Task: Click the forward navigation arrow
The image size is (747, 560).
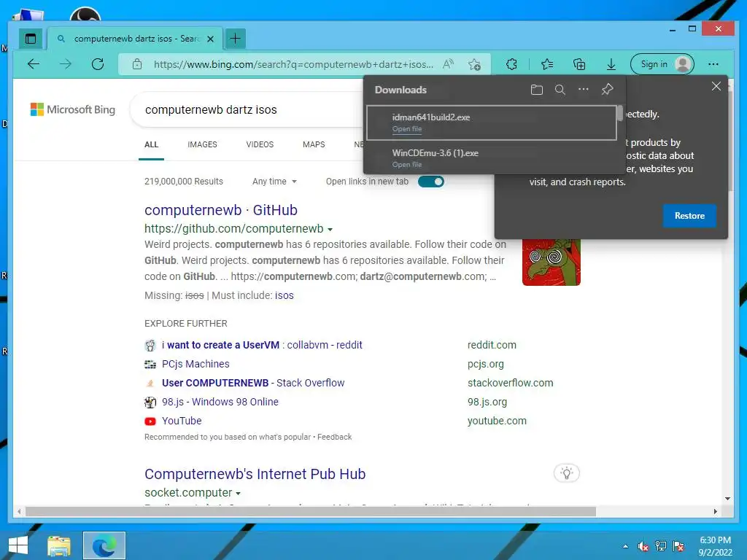Action: 65,64
